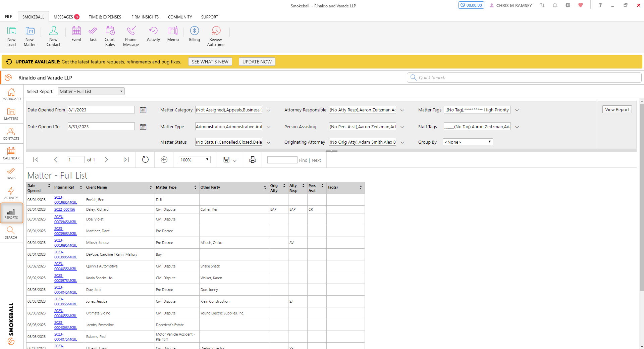644x349 pixels.
Task: Create a Memo
Action: click(x=173, y=34)
